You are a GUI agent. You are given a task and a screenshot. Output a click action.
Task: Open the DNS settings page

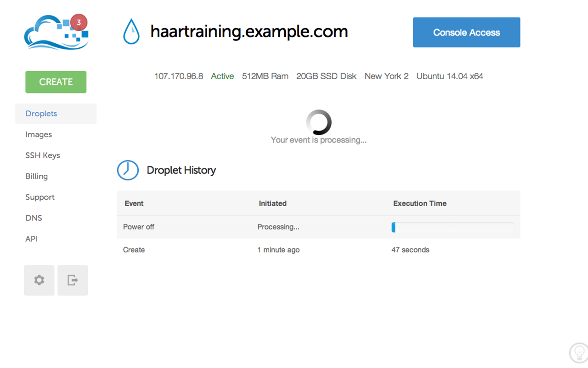[x=34, y=218]
